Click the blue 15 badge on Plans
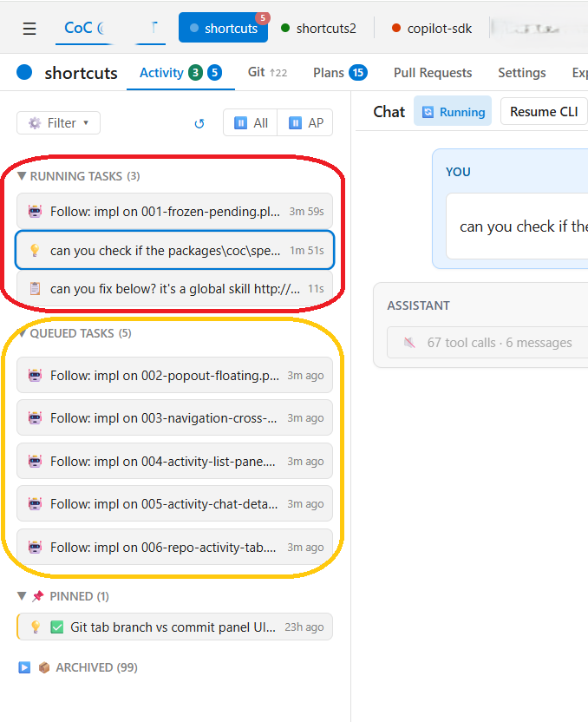The image size is (588, 722). pos(358,73)
